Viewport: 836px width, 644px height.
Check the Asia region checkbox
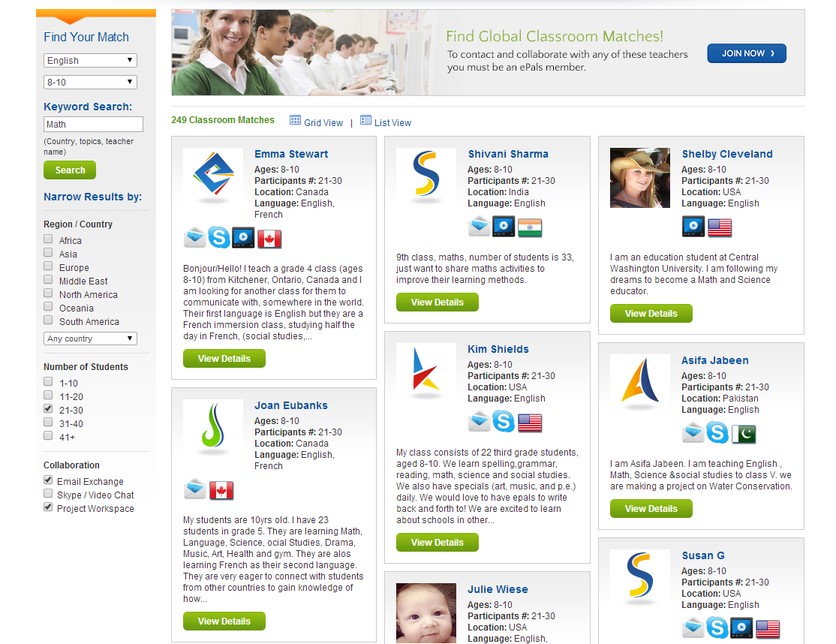tap(48, 252)
